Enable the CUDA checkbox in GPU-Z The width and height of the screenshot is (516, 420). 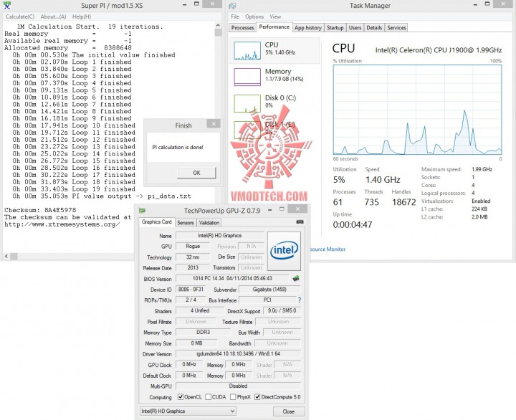[x=209, y=397]
